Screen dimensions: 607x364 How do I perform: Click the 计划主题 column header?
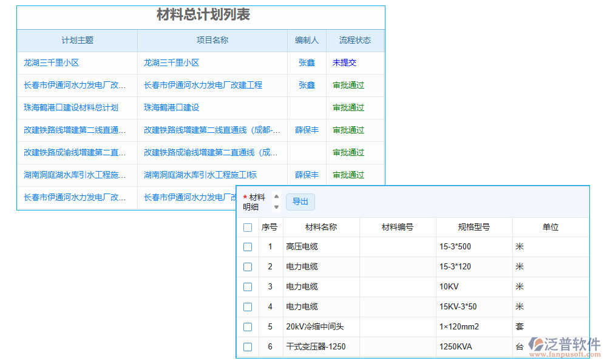click(77, 40)
